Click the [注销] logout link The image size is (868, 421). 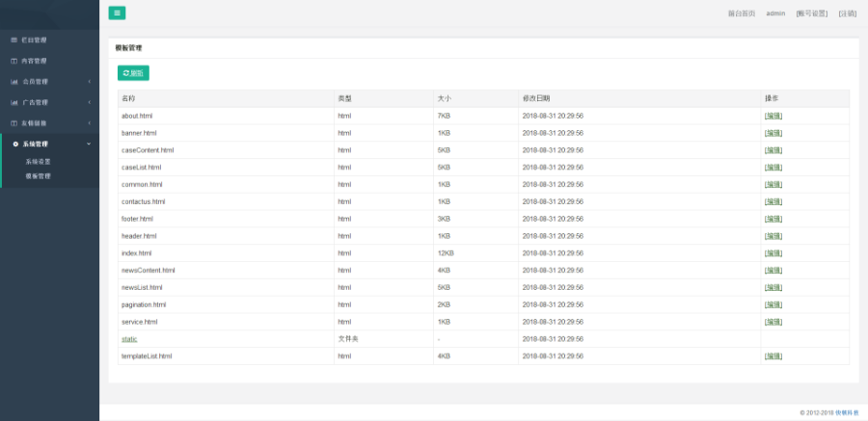[847, 13]
